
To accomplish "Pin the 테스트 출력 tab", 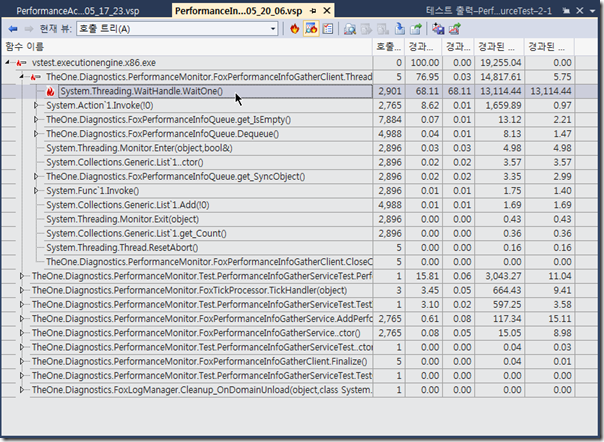I will click(x=566, y=11).
